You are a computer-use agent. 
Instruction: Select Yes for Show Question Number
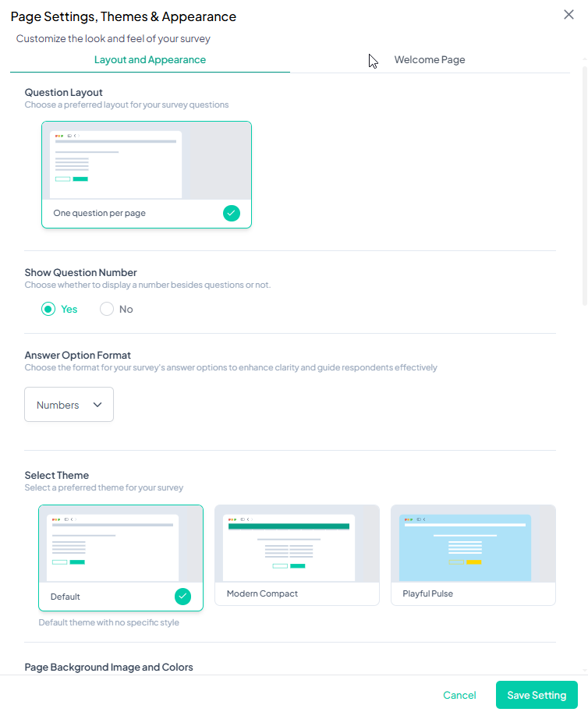49,309
